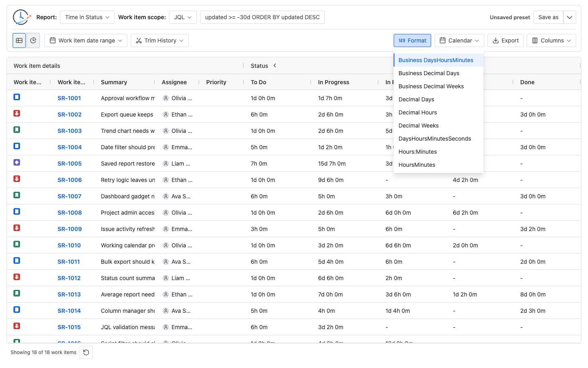This screenshot has height=368, width=588.
Task: Select Hours:Minutes format
Action: click(x=439, y=152)
